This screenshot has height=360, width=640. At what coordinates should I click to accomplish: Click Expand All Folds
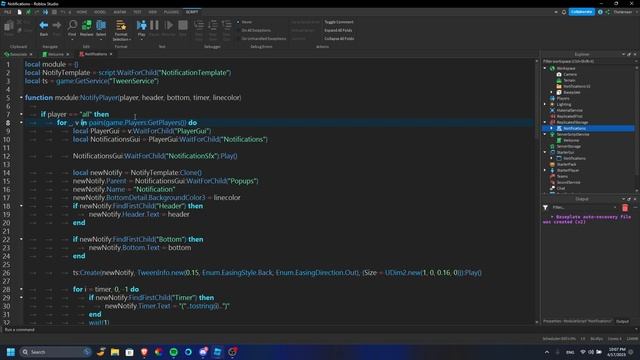pyautogui.click(x=338, y=30)
